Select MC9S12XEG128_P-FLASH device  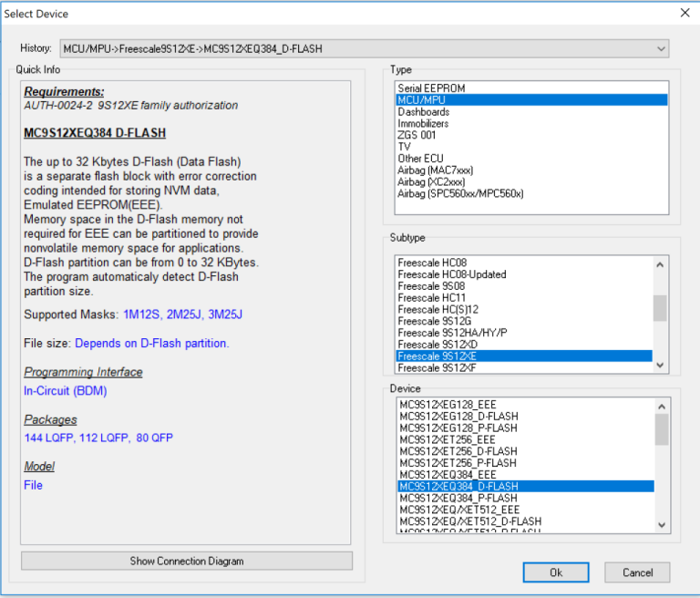click(525, 428)
